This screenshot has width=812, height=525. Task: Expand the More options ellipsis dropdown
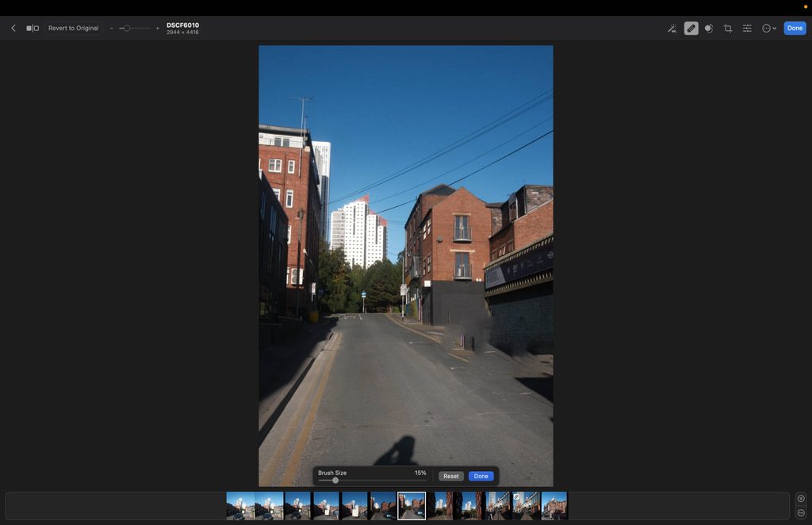point(769,29)
